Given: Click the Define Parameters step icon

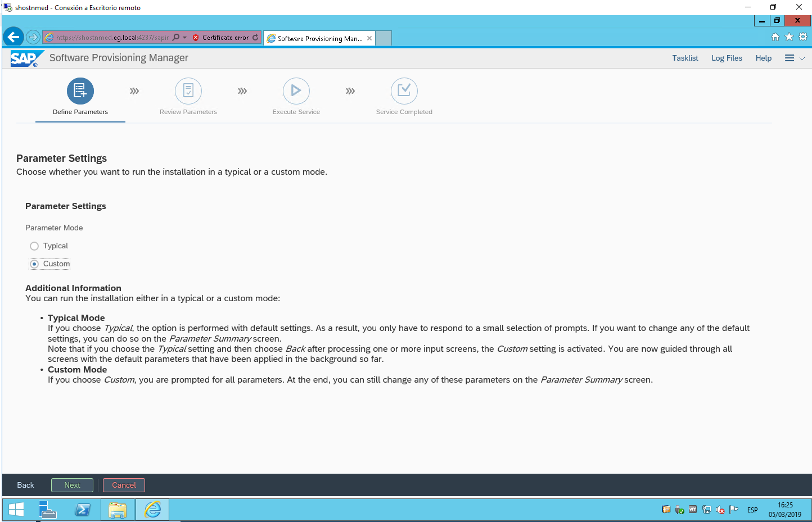Looking at the screenshot, I should 80,91.
